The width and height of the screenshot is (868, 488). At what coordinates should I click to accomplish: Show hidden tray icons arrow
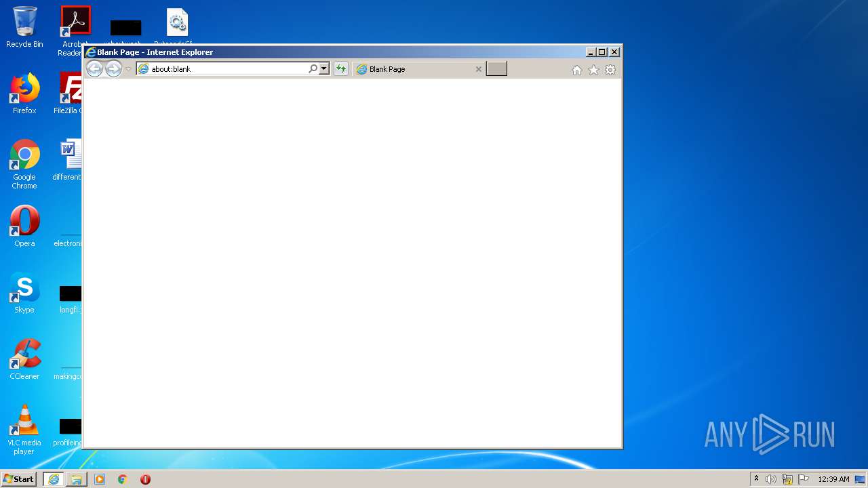pyautogui.click(x=756, y=479)
